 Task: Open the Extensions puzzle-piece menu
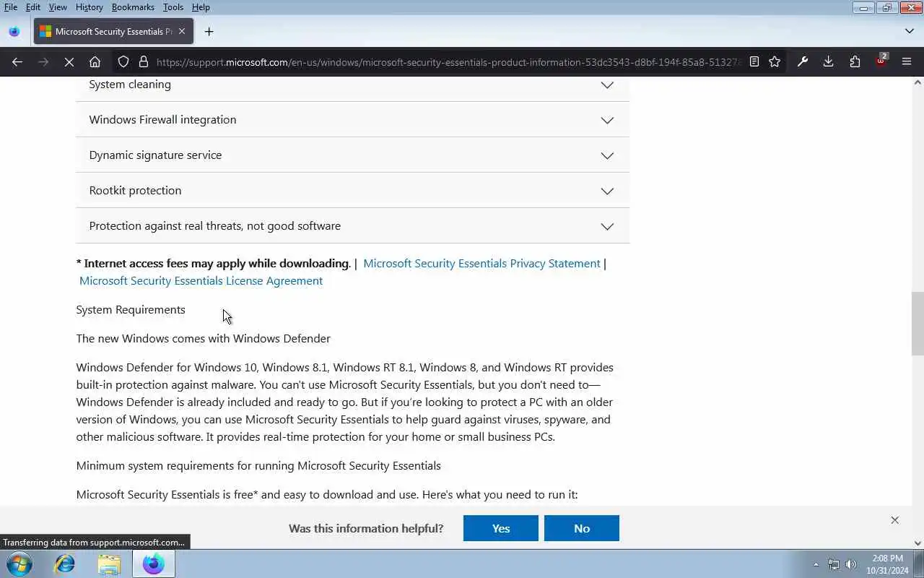point(855,62)
